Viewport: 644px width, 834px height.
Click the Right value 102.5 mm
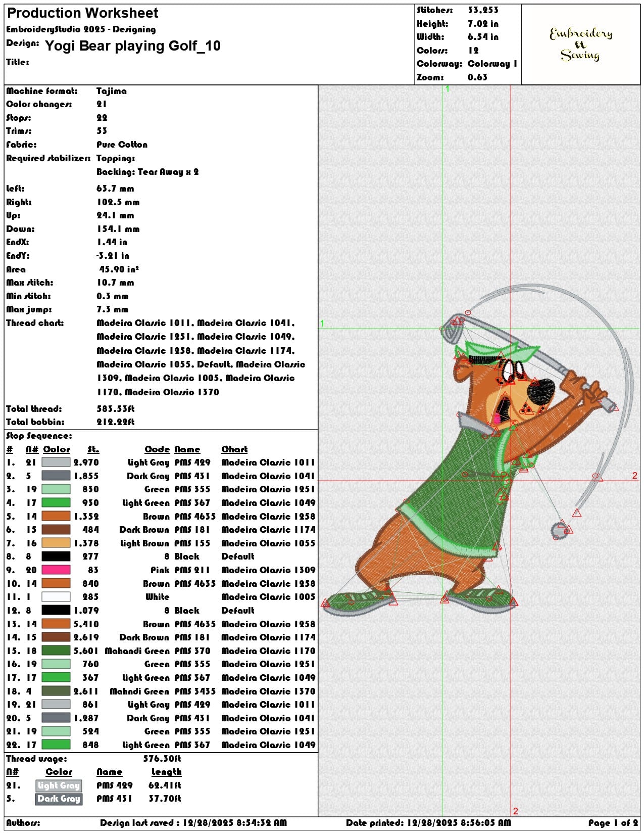pyautogui.click(x=118, y=202)
